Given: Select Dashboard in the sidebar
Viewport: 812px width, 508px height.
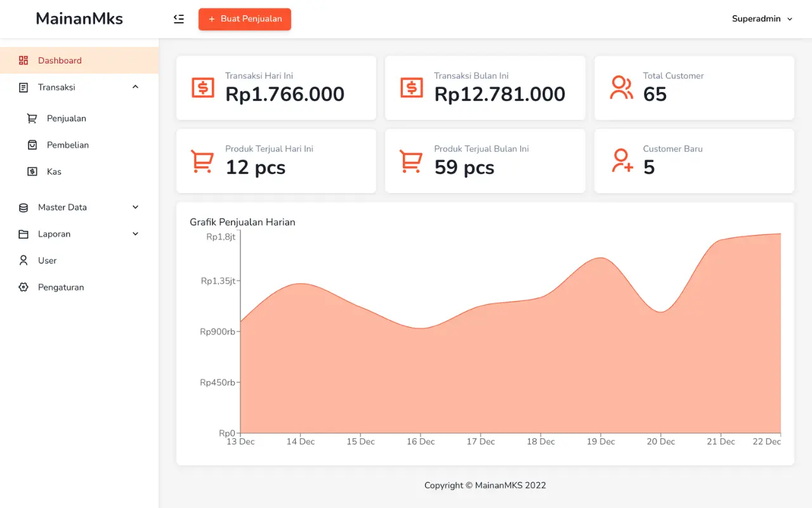Looking at the screenshot, I should [x=60, y=60].
